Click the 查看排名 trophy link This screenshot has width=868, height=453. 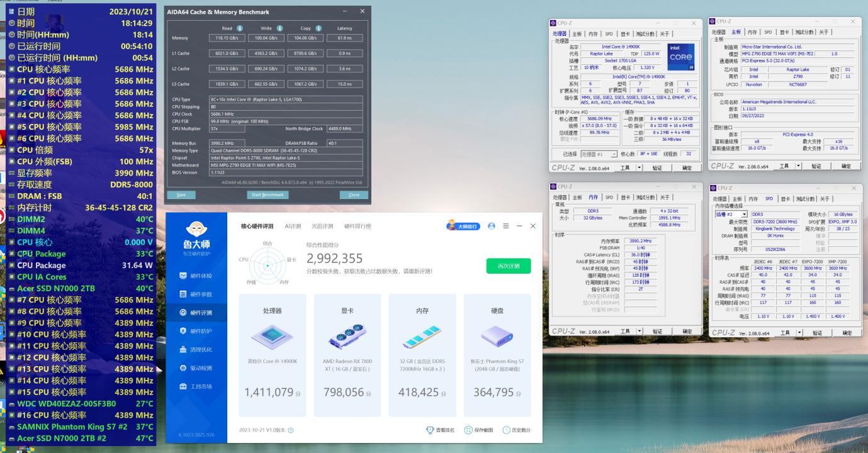pos(441,430)
